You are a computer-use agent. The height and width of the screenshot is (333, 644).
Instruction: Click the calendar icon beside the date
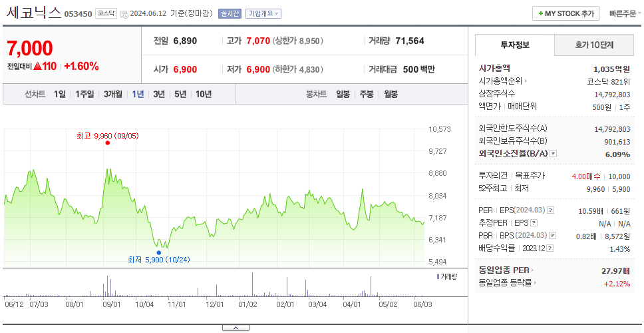pyautogui.click(x=124, y=15)
